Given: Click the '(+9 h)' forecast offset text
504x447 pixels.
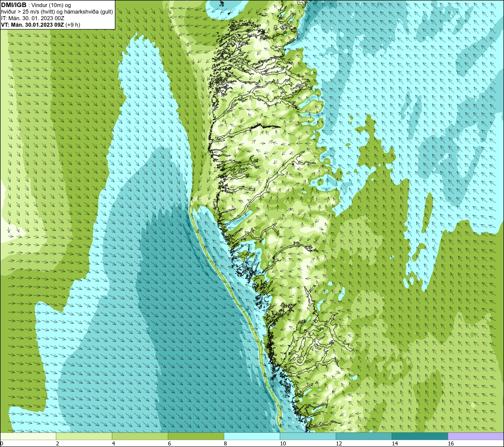Looking at the screenshot, I should [73, 25].
